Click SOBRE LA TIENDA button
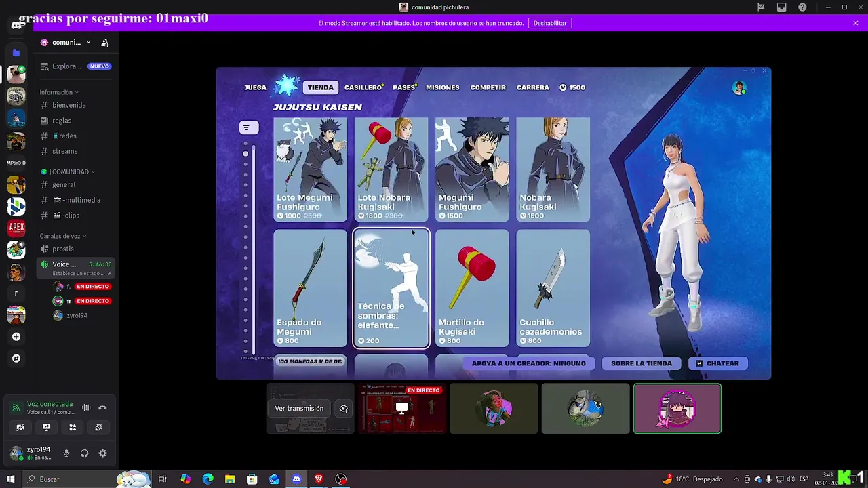The image size is (868, 488). (642, 363)
